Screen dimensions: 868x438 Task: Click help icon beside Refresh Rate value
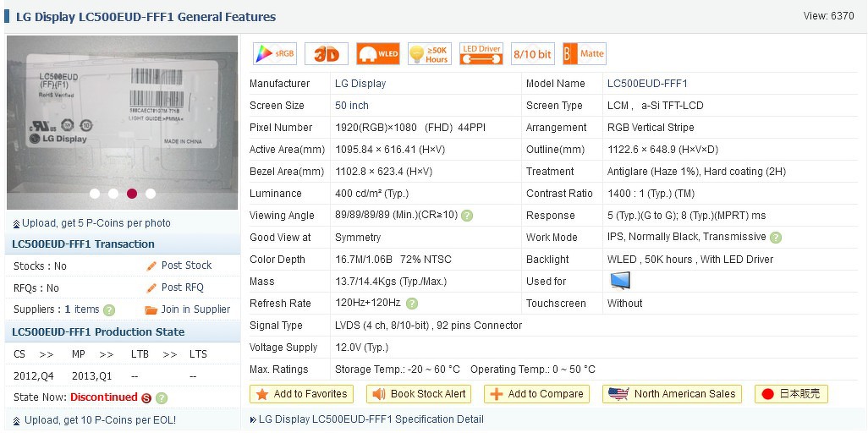coord(412,304)
